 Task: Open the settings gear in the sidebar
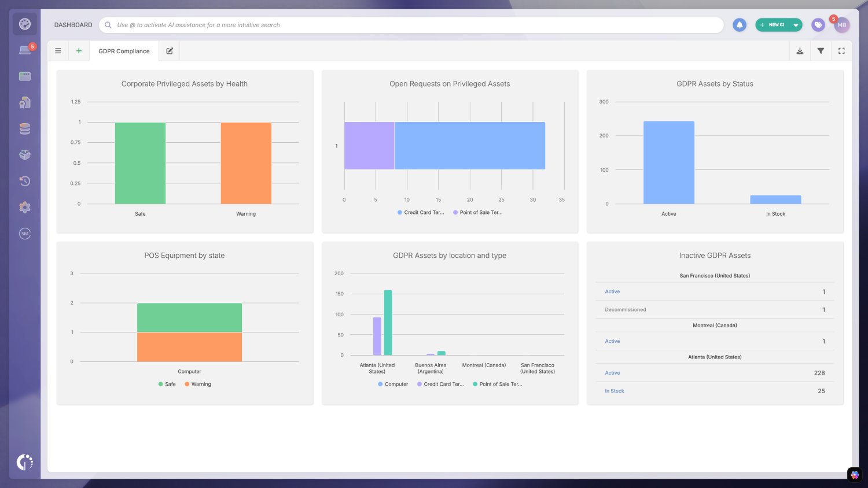coord(24,207)
